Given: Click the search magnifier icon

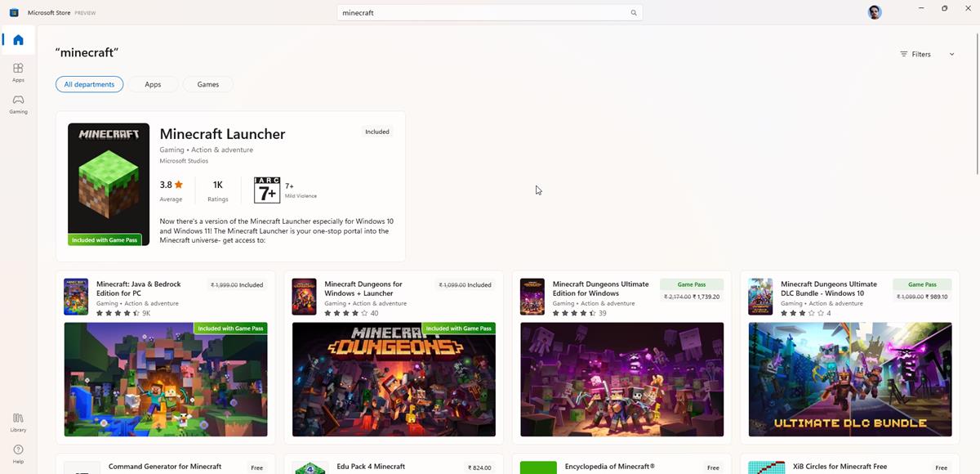Looking at the screenshot, I should click(x=634, y=13).
